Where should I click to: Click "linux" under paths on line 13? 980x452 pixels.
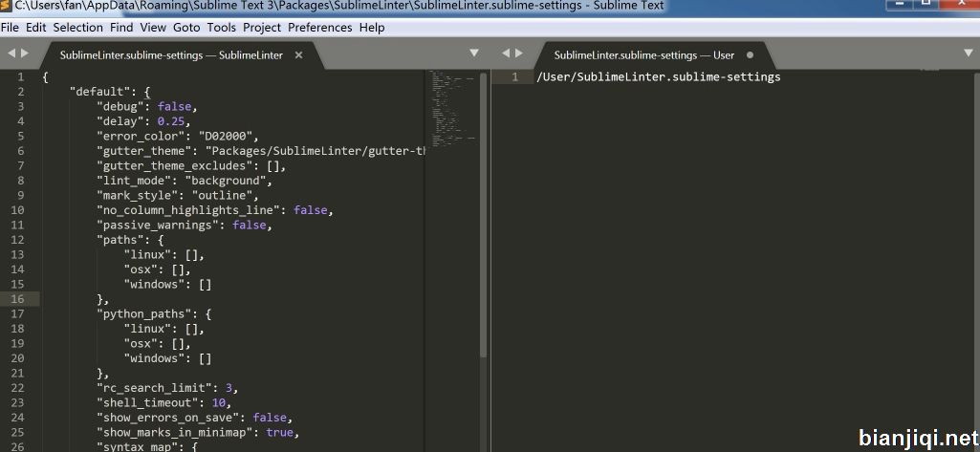147,255
